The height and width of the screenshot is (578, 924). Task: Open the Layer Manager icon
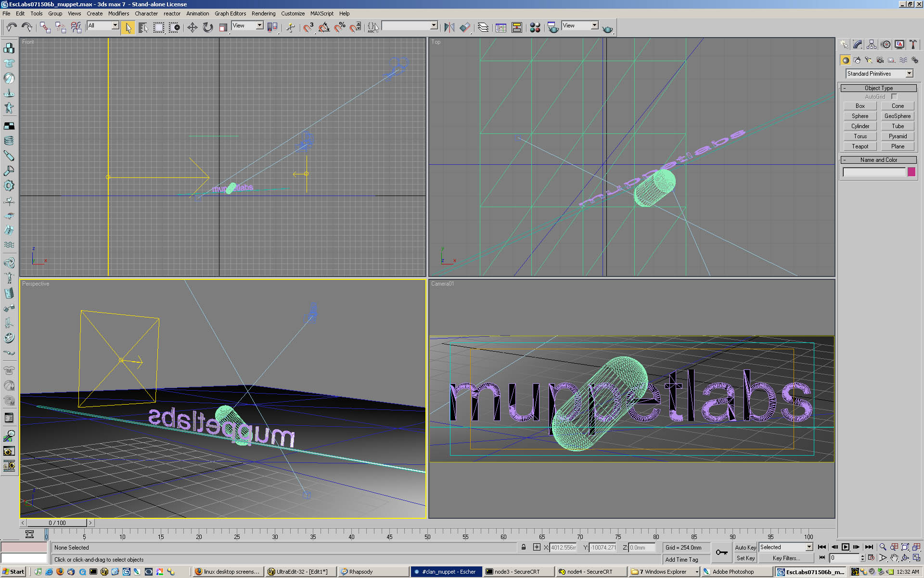tap(483, 27)
